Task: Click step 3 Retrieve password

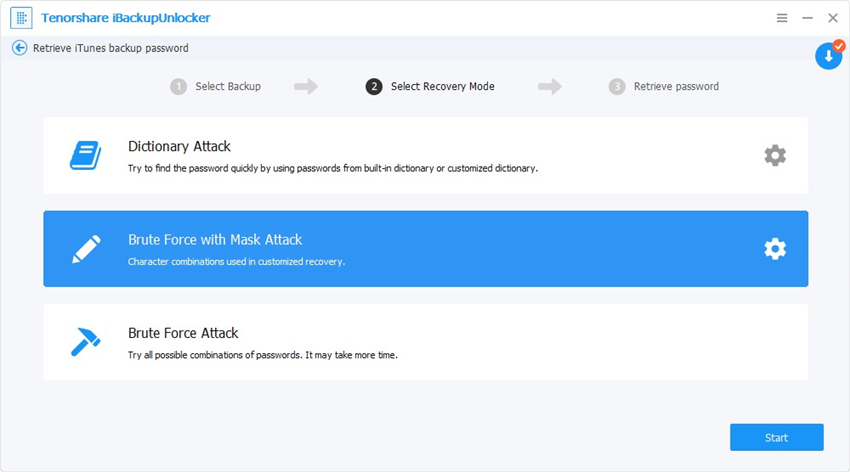Action: click(x=664, y=87)
